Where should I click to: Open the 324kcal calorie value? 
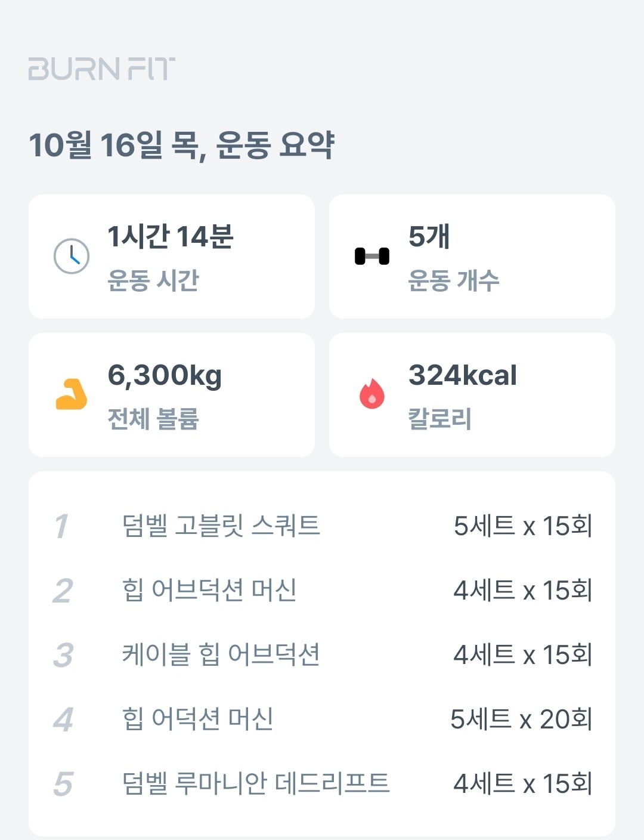click(x=463, y=376)
